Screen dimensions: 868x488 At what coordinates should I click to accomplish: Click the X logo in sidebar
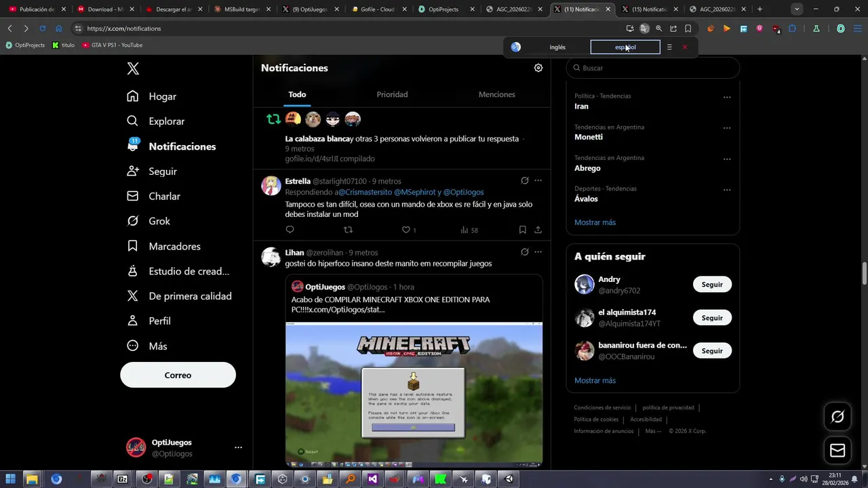pyautogui.click(x=133, y=68)
